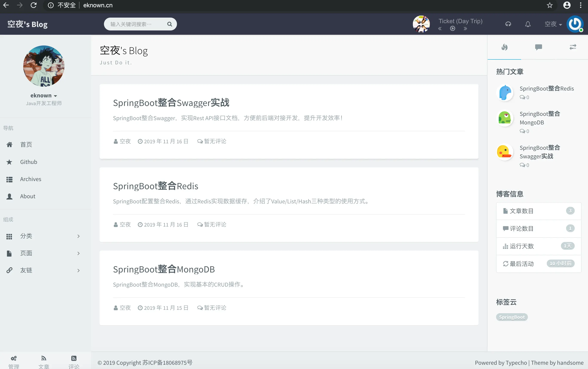Click the search magnifier icon

point(169,24)
